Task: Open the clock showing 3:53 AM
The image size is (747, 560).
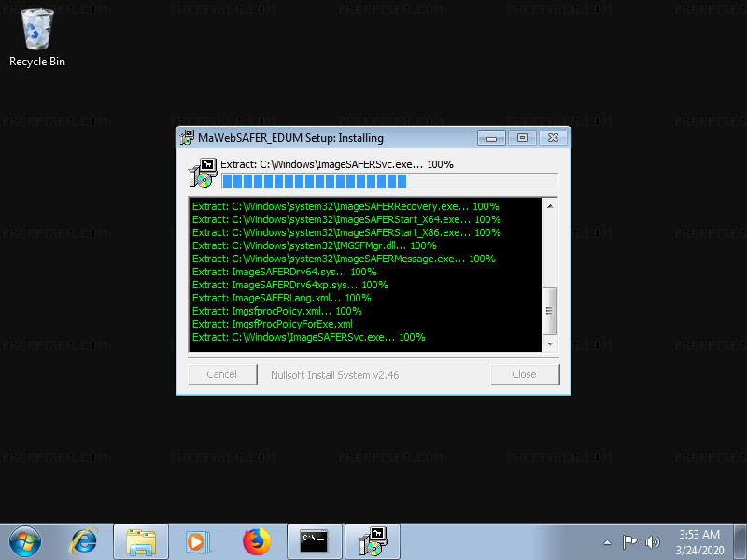Action: tap(699, 542)
